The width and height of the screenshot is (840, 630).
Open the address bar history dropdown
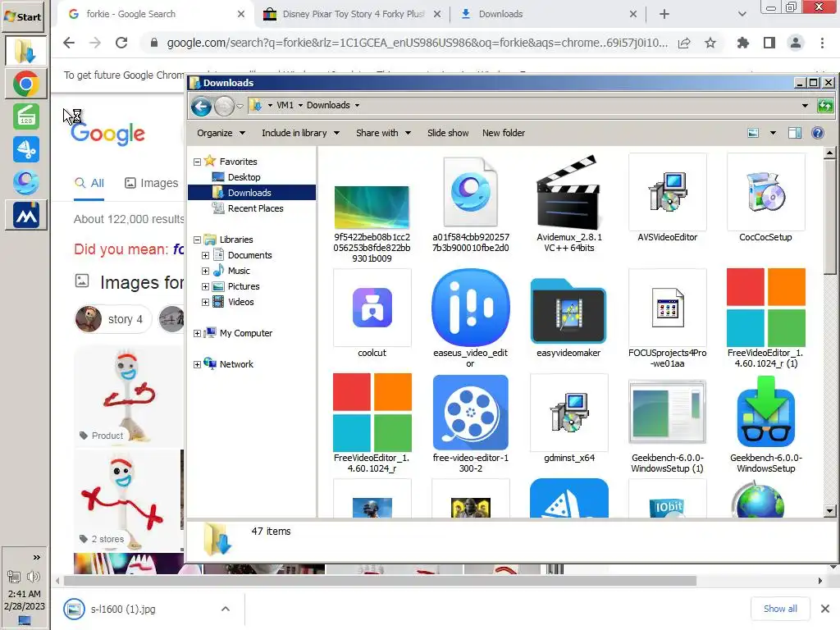pos(805,106)
